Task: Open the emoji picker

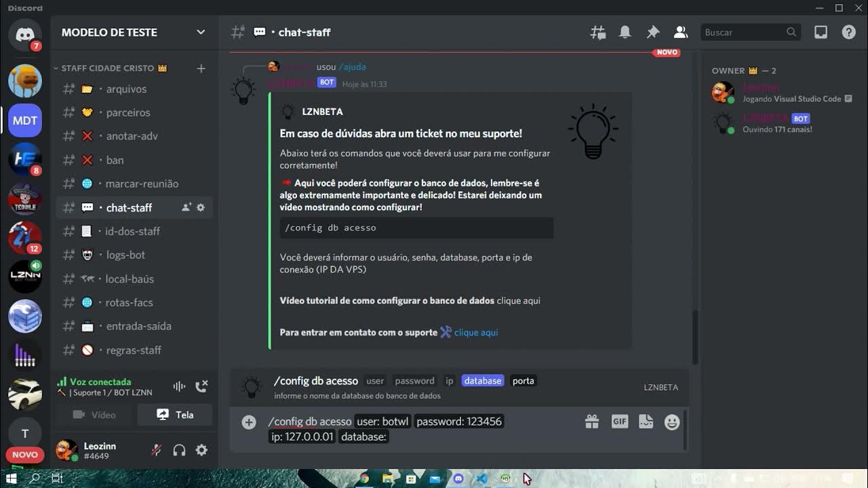Action: [672, 422]
